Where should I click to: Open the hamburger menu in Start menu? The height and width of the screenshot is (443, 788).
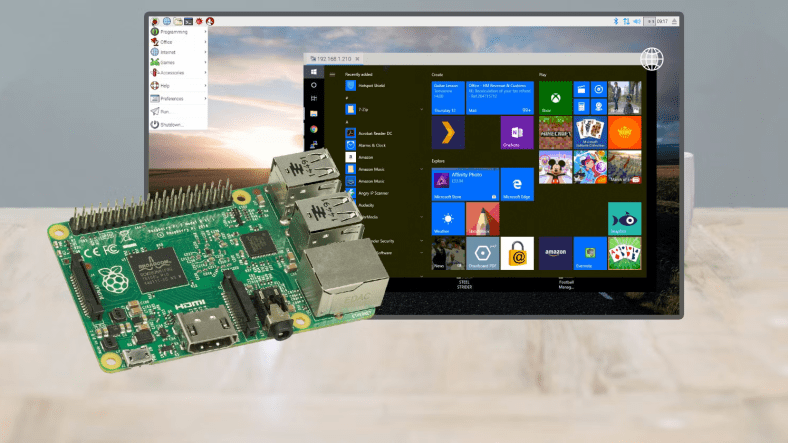tap(332, 74)
